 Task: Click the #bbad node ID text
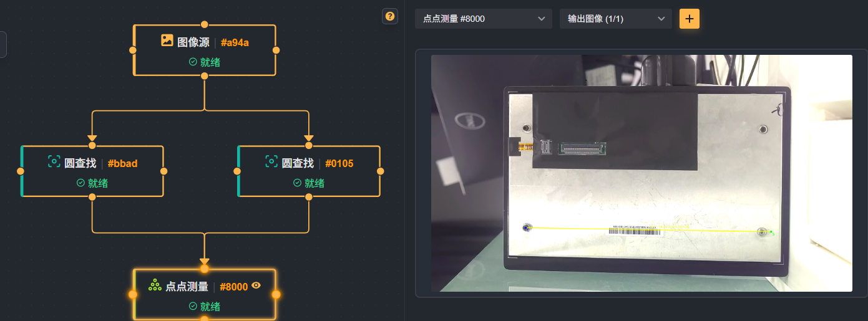pyautogui.click(x=122, y=163)
